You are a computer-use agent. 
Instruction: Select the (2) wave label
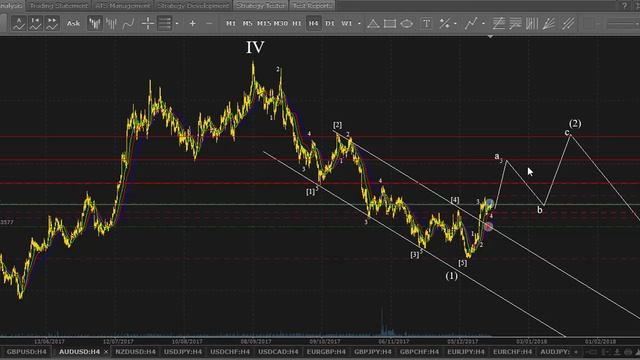pyautogui.click(x=575, y=123)
